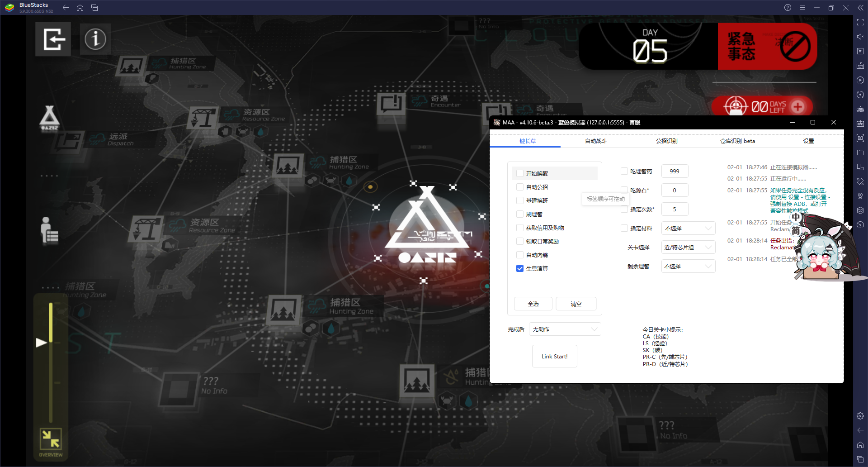Click BlueStacks back arrow in title bar

click(x=66, y=8)
